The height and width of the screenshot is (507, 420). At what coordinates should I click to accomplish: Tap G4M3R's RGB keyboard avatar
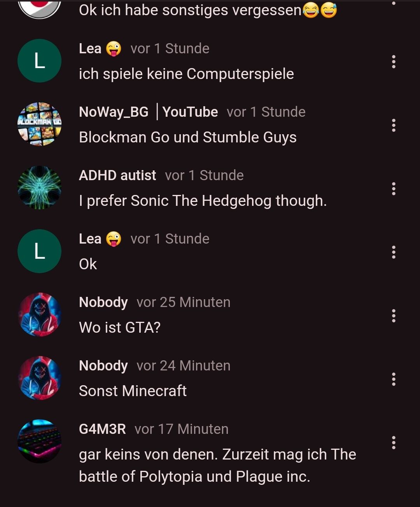coord(39,441)
